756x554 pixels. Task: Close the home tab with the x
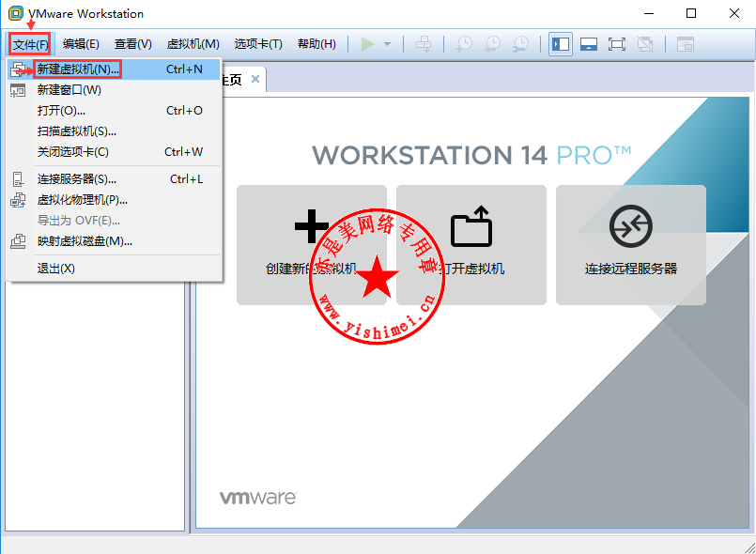255,79
